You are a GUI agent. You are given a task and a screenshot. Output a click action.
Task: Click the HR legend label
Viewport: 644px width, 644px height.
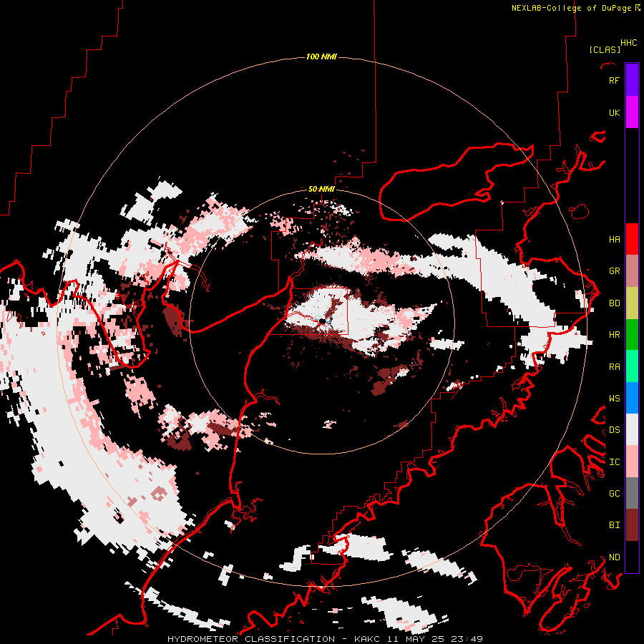pos(614,334)
